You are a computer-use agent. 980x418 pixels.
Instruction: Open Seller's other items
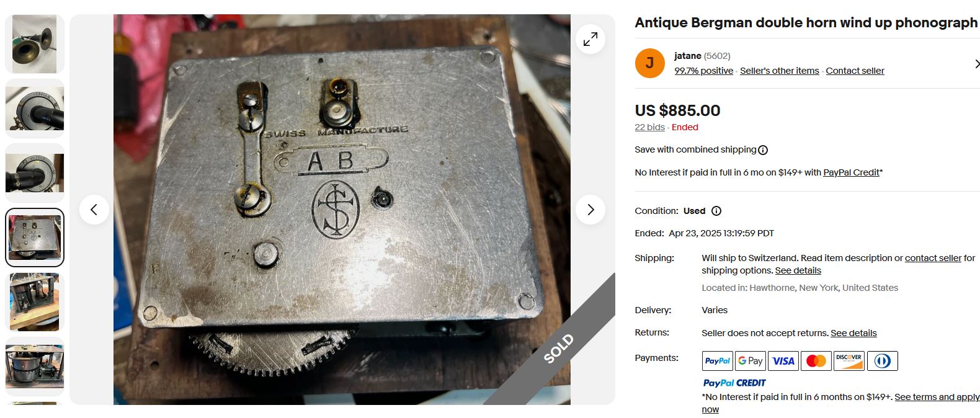(779, 71)
